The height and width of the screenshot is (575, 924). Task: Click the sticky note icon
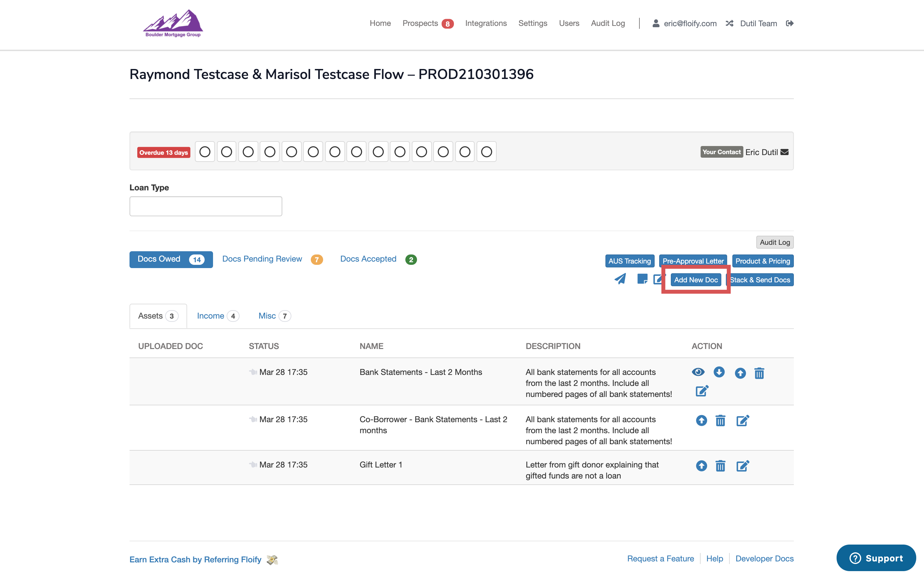pyautogui.click(x=642, y=279)
